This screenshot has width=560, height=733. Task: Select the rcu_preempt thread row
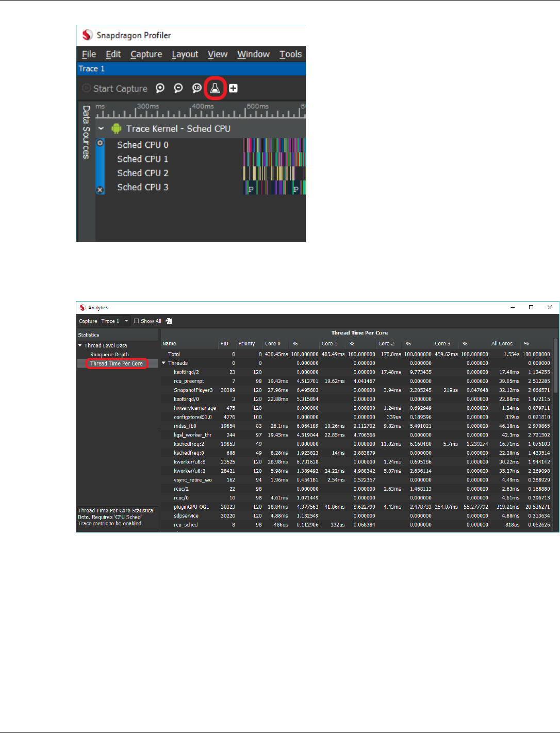(356, 381)
